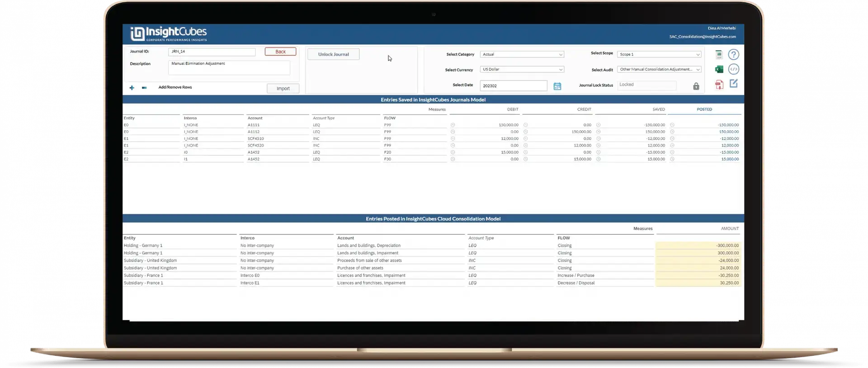Image resolution: width=868 pixels, height=368 pixels.
Task: Click the 'Decrease / Disposal' flow cell
Action: click(576, 283)
